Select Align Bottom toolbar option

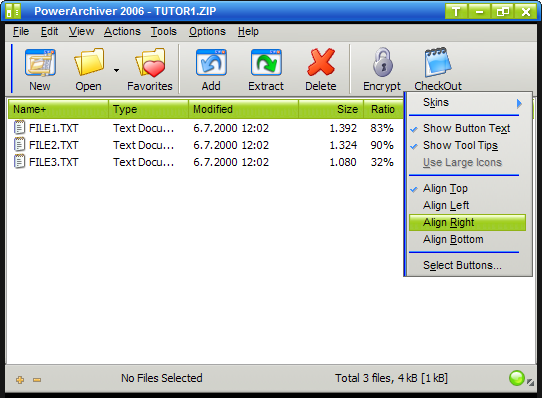[x=467, y=239]
